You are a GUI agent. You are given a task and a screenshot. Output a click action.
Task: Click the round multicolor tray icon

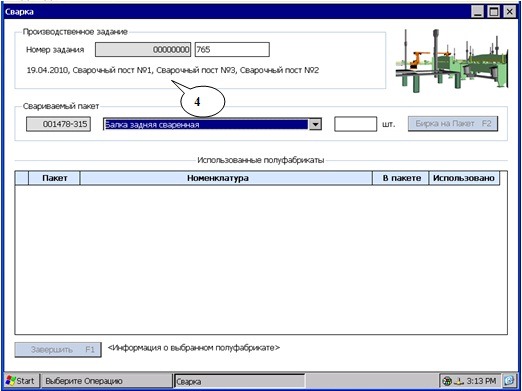(447, 381)
